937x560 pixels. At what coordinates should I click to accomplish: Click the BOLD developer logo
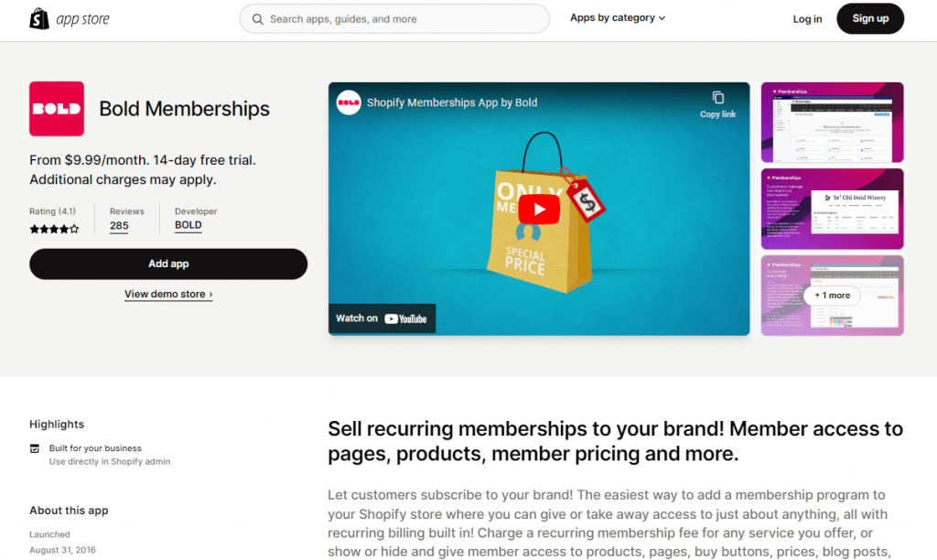(x=188, y=226)
